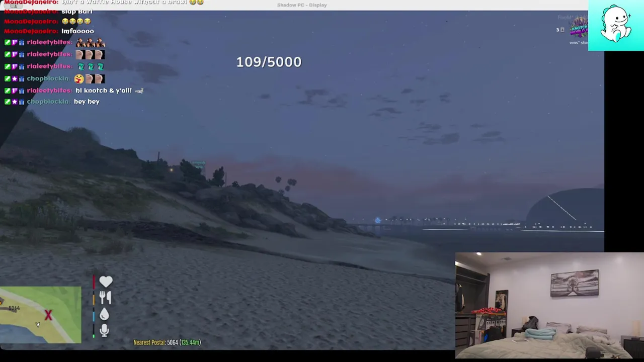Click purple star badge beside 'hey hey' message
This screenshot has height=362, width=644.
(x=14, y=102)
